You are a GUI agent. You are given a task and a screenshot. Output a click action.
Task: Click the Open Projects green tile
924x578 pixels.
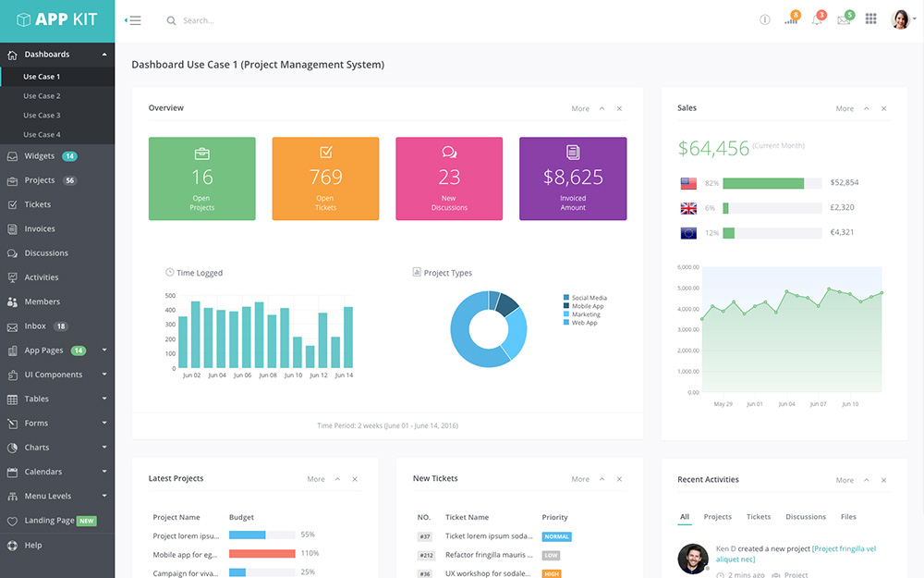[x=201, y=178]
